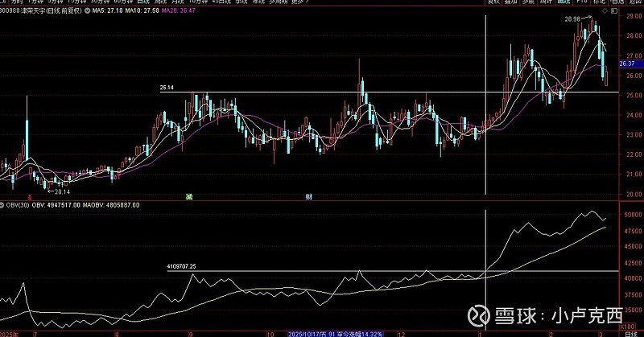Click the 25.00 price axis label
The image size is (644, 337).
tap(634, 95)
